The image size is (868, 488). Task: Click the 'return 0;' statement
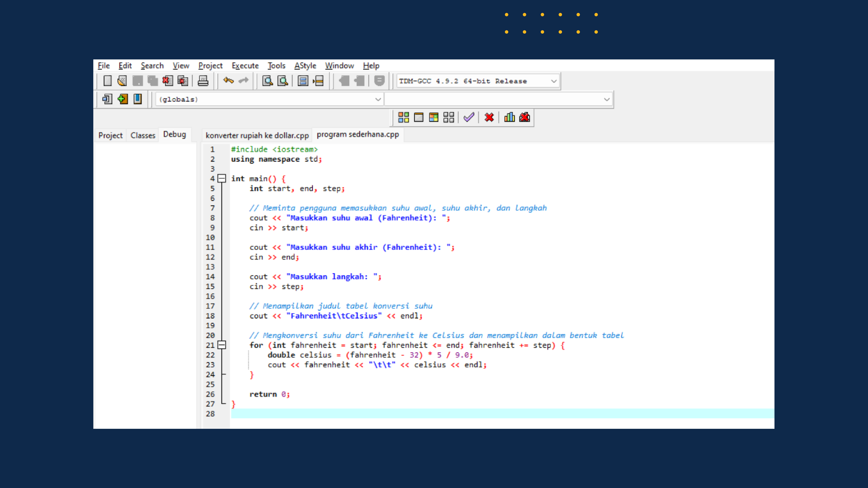tap(270, 394)
